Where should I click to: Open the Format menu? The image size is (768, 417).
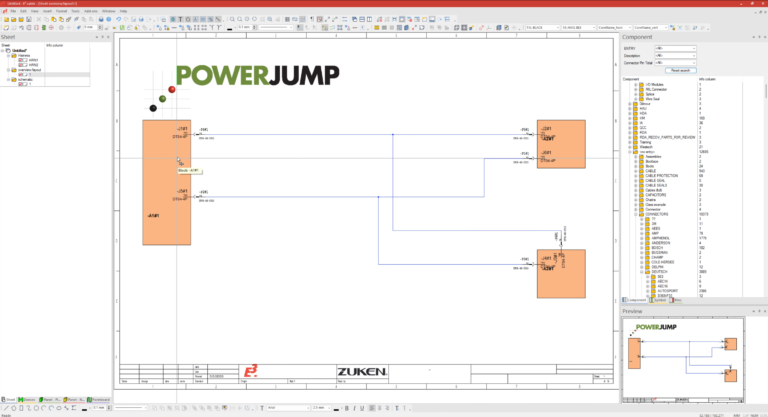click(x=61, y=11)
